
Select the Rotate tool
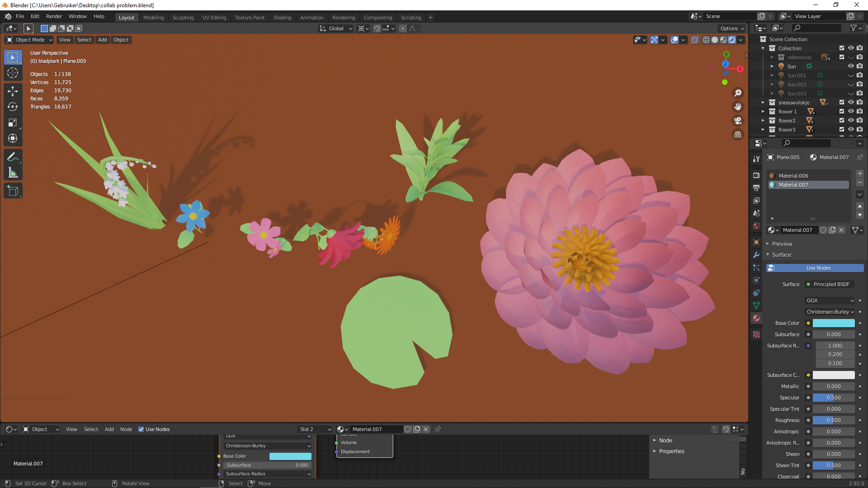[13, 107]
